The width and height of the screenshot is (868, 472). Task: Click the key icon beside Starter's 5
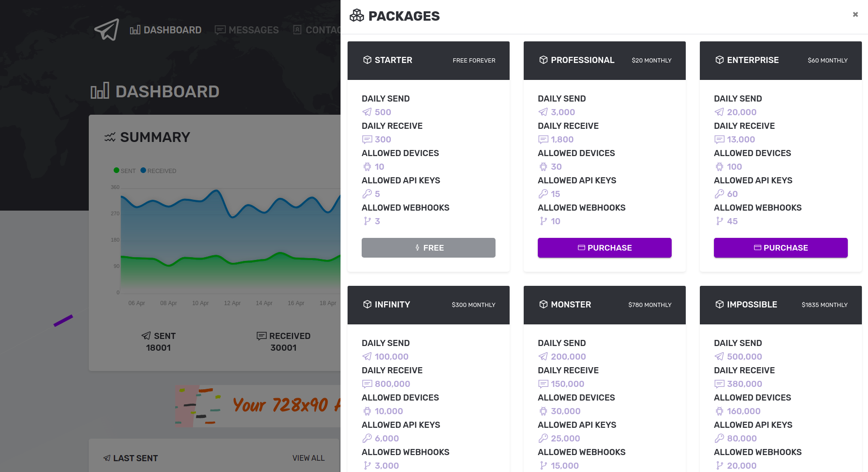click(367, 194)
